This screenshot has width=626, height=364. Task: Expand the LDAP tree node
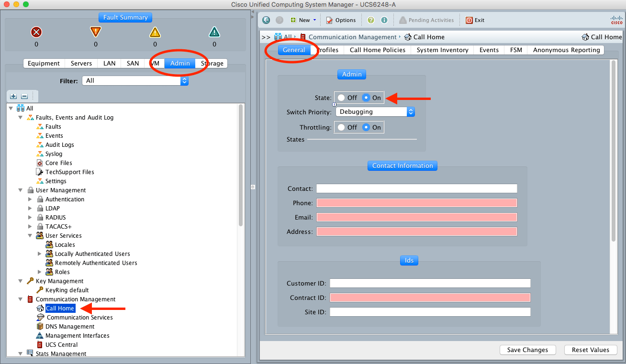tap(30, 209)
